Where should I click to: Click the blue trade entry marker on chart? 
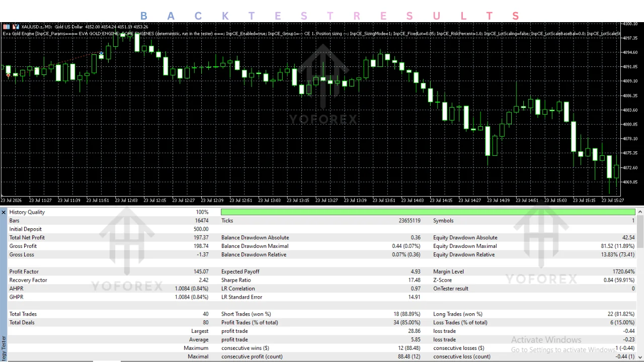(101, 53)
